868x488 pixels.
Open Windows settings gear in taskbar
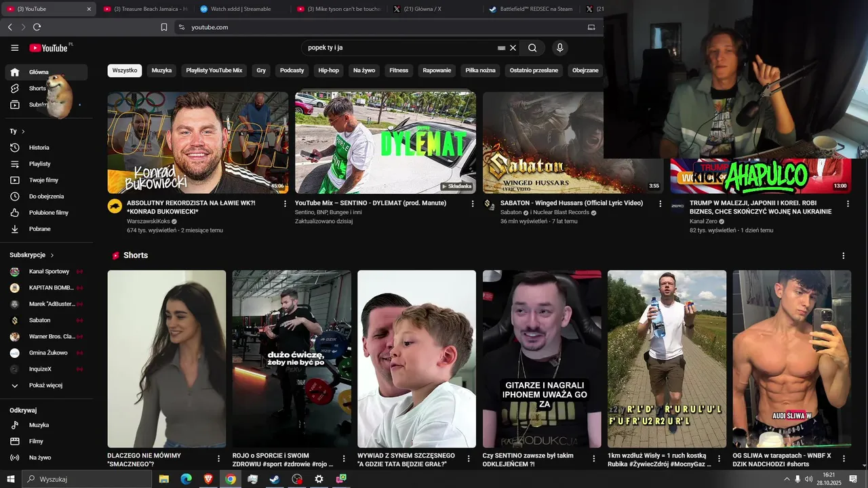coord(319,479)
